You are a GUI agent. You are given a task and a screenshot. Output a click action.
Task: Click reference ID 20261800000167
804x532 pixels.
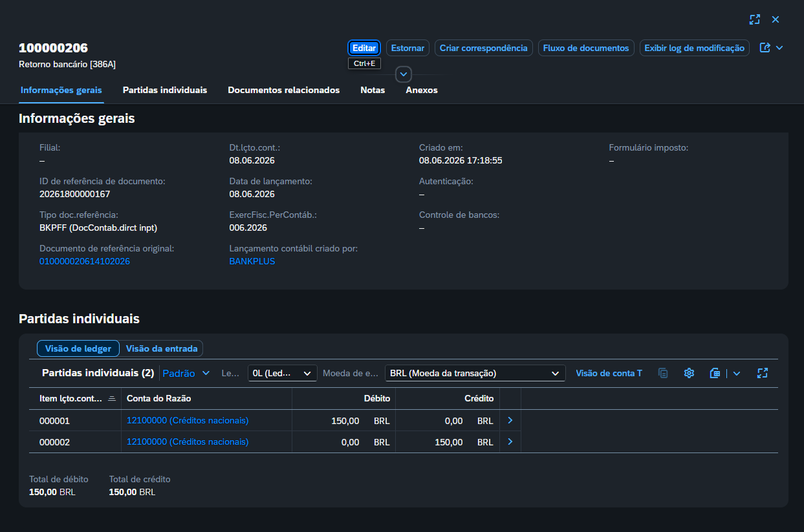click(x=75, y=194)
